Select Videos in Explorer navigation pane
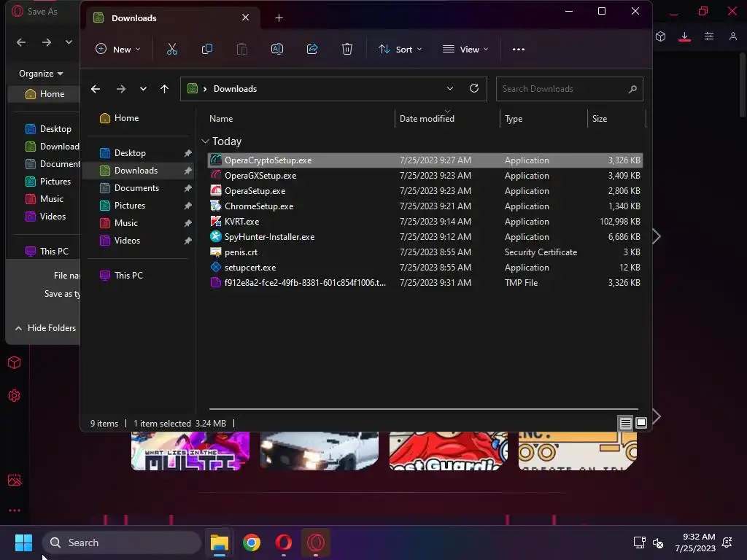747x560 pixels. pos(138,241)
